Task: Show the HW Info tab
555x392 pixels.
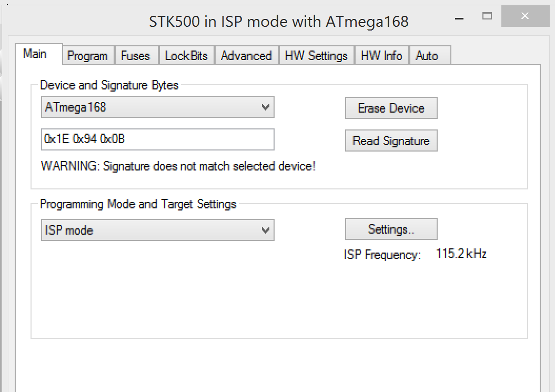Action: (x=381, y=56)
